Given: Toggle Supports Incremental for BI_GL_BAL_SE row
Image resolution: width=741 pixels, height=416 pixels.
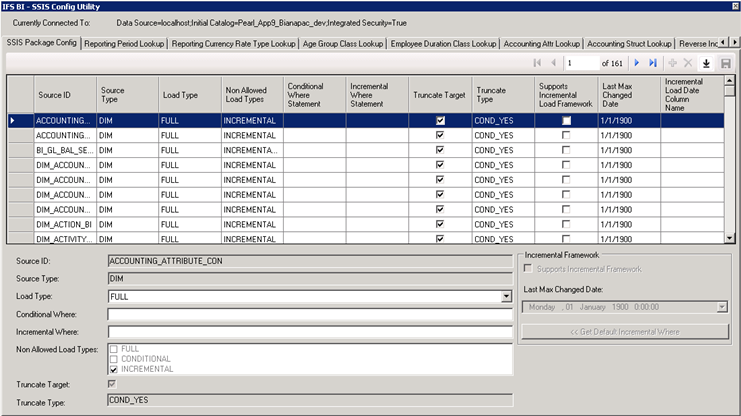Looking at the screenshot, I should pos(566,150).
